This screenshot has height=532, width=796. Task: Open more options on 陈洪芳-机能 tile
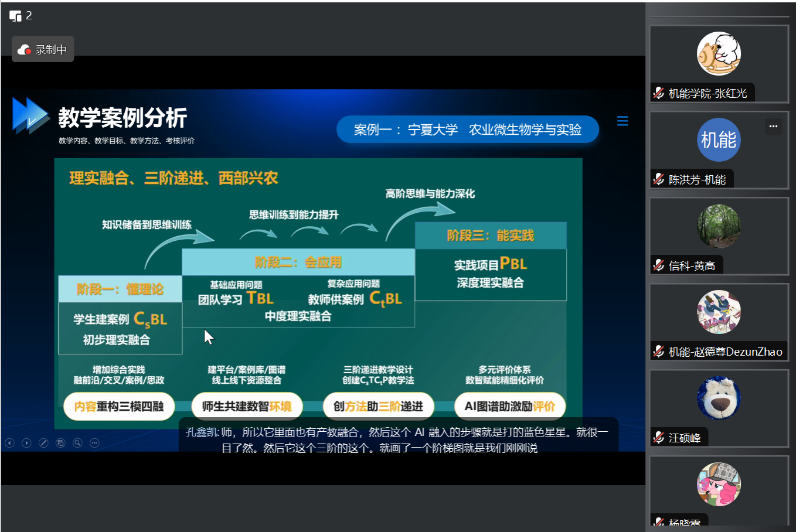pos(773,126)
